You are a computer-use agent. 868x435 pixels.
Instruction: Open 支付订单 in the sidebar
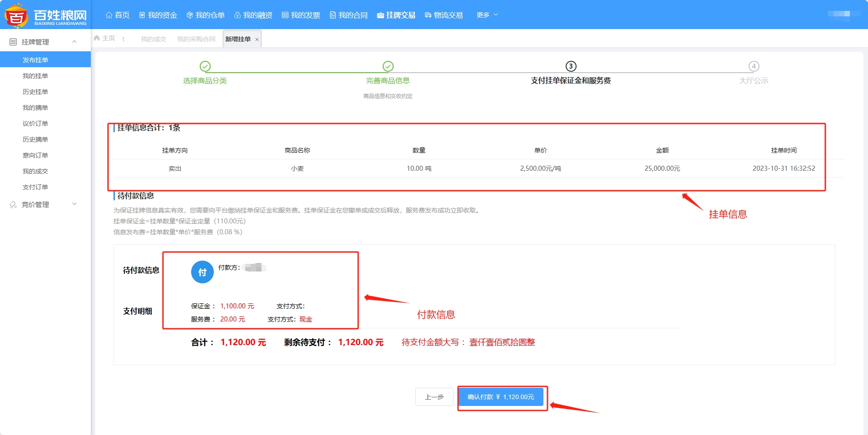coord(35,187)
